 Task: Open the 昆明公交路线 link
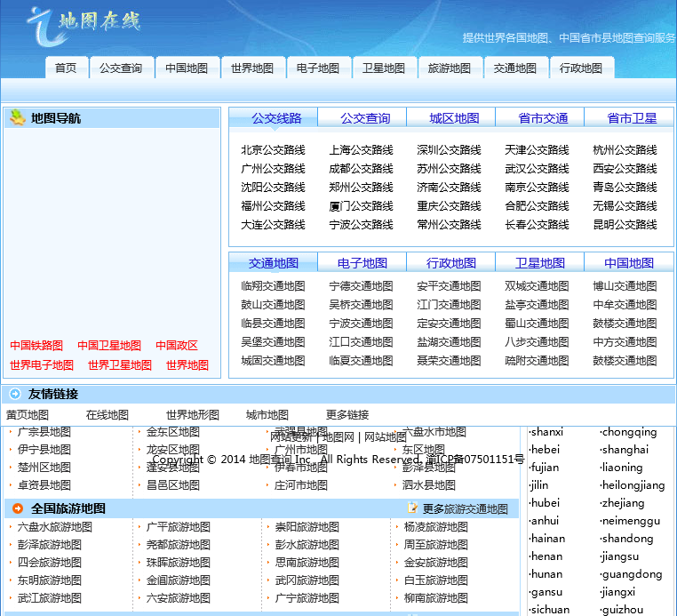tap(625, 225)
